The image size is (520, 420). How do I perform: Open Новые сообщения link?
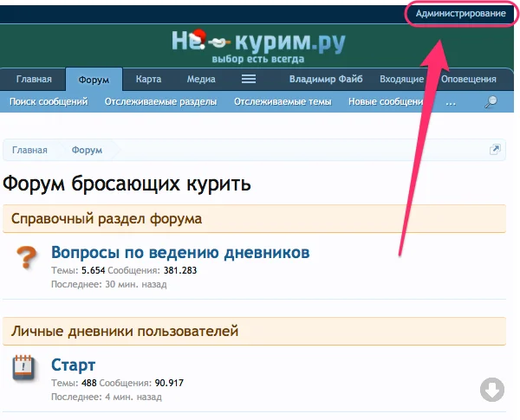387,102
